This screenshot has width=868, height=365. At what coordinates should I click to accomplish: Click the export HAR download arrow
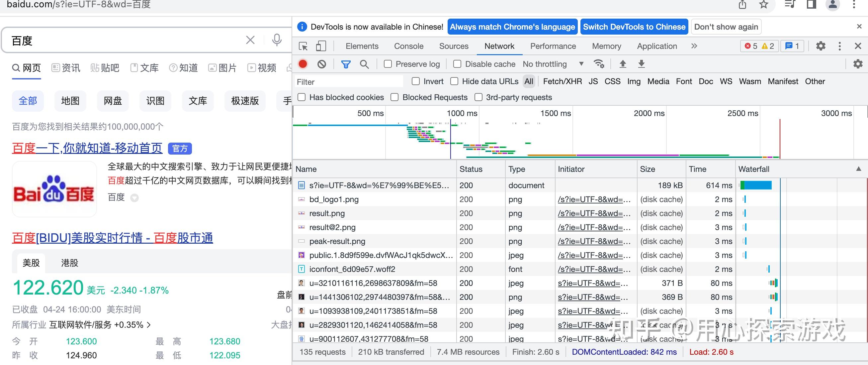point(641,64)
